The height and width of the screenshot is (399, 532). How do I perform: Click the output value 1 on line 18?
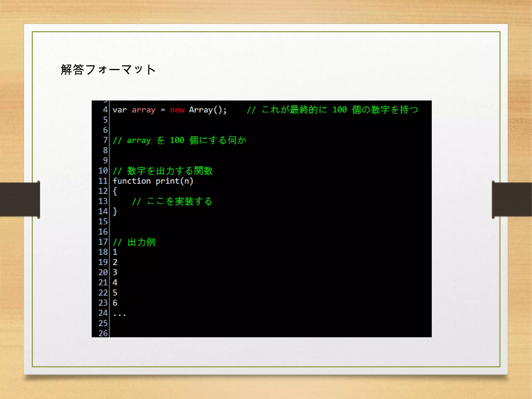coord(115,252)
